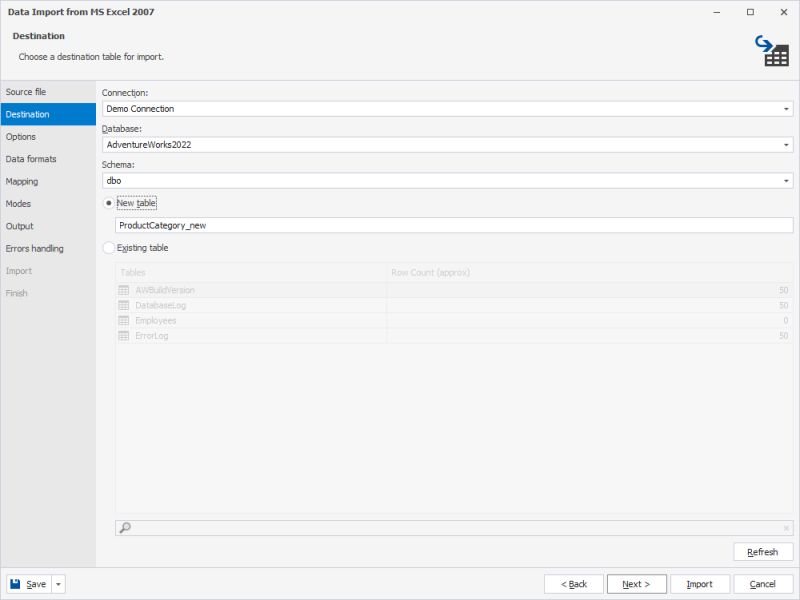Click the Refresh button

pyautogui.click(x=763, y=551)
